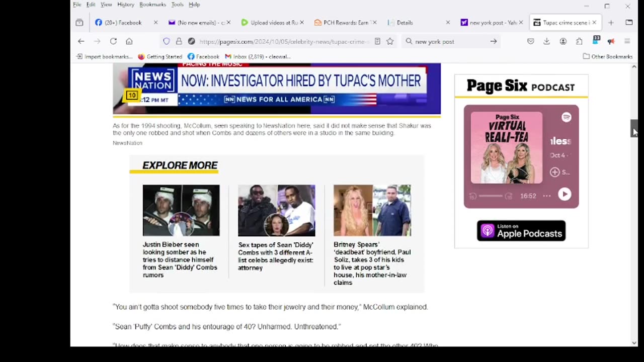Click 'Listen on Apple Podcasts' badge
Screen dimensions: 644x362
point(521,231)
